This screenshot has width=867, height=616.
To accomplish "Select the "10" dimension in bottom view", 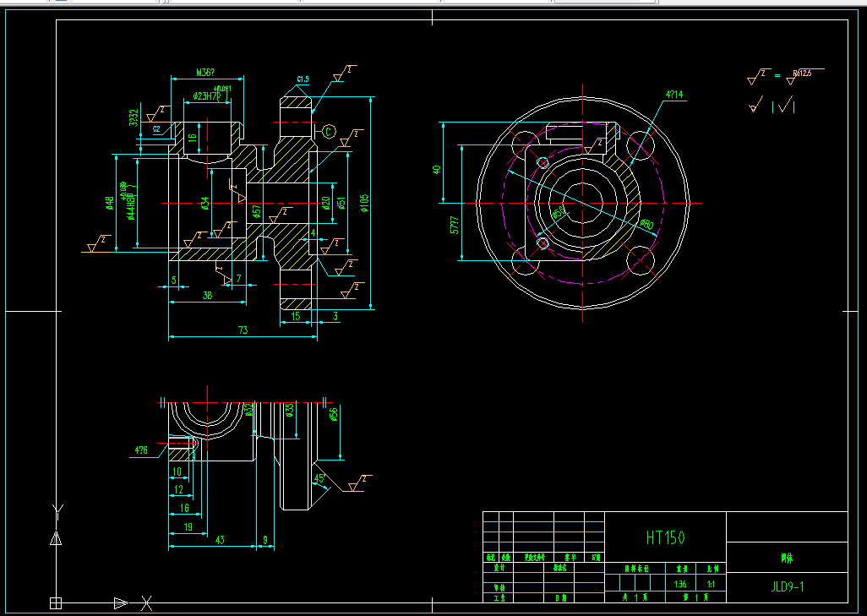I will [177, 472].
